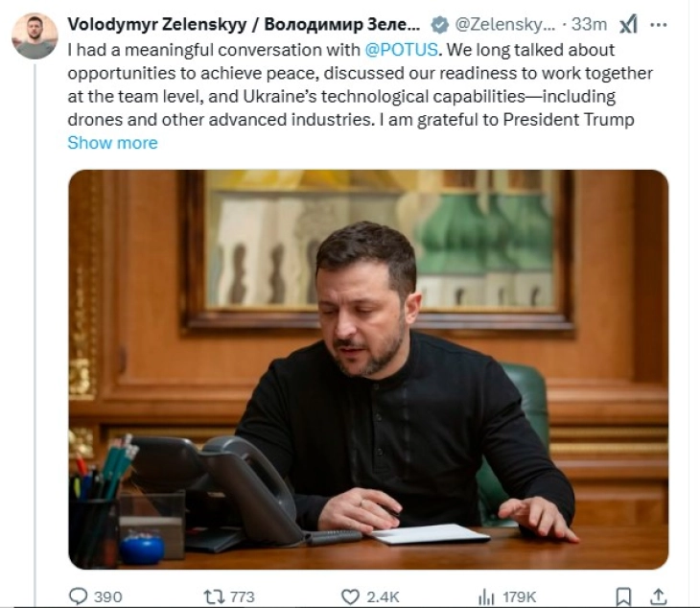Open the three-dot More options menu
Viewport: 700px width, 608px height.
point(659,25)
